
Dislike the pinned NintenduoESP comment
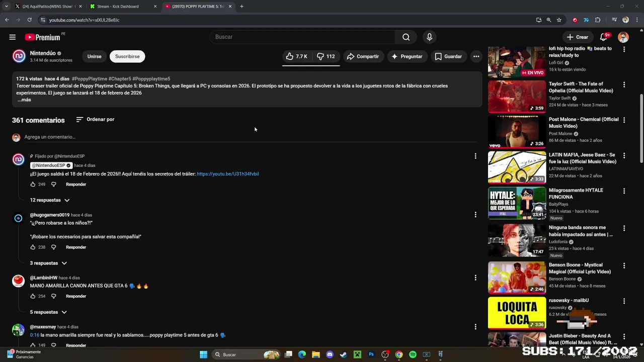point(54,185)
